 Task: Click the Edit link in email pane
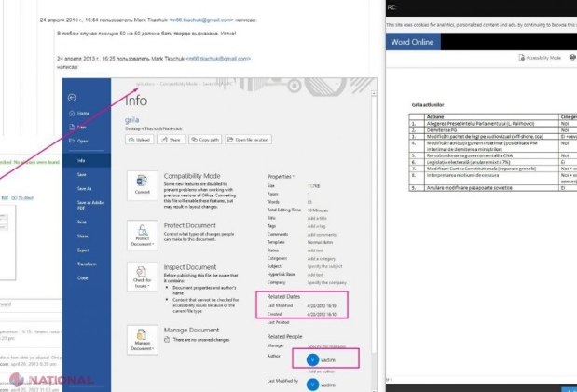tap(5, 197)
